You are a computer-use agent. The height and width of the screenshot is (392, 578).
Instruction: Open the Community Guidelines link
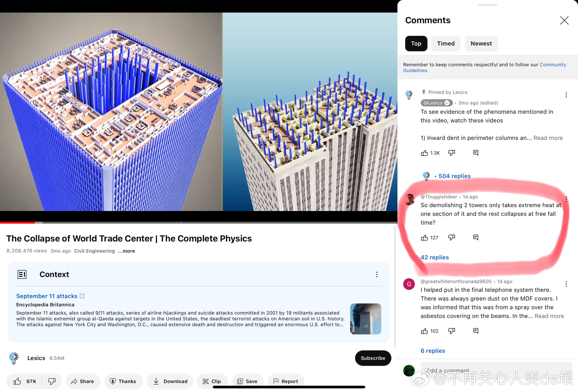coord(484,67)
